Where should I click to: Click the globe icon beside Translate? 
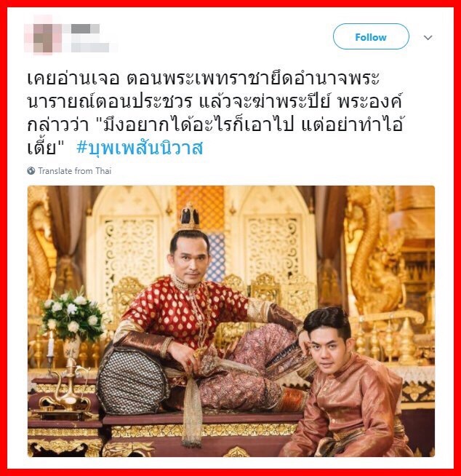click(31, 171)
